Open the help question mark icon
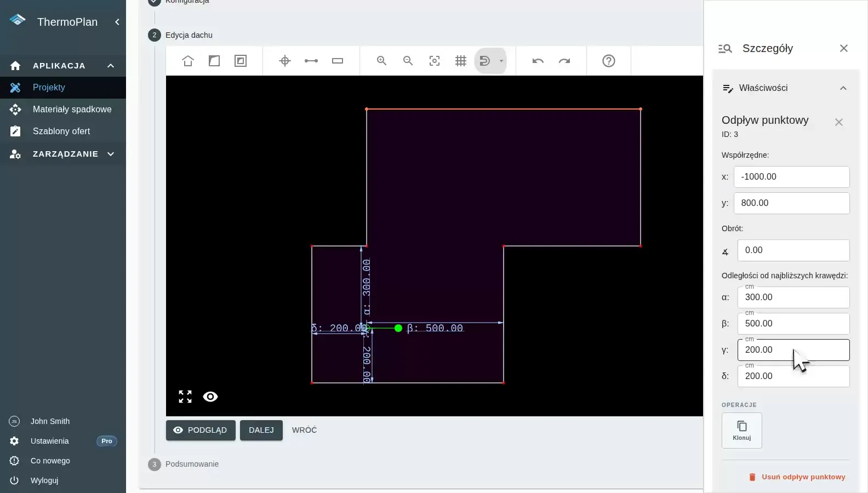Screen dimensions: 868x493 coord(609,61)
